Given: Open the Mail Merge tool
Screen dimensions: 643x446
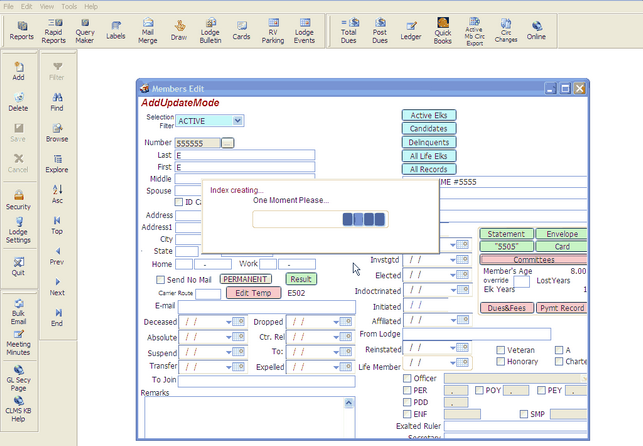Looking at the screenshot, I should point(147,28).
